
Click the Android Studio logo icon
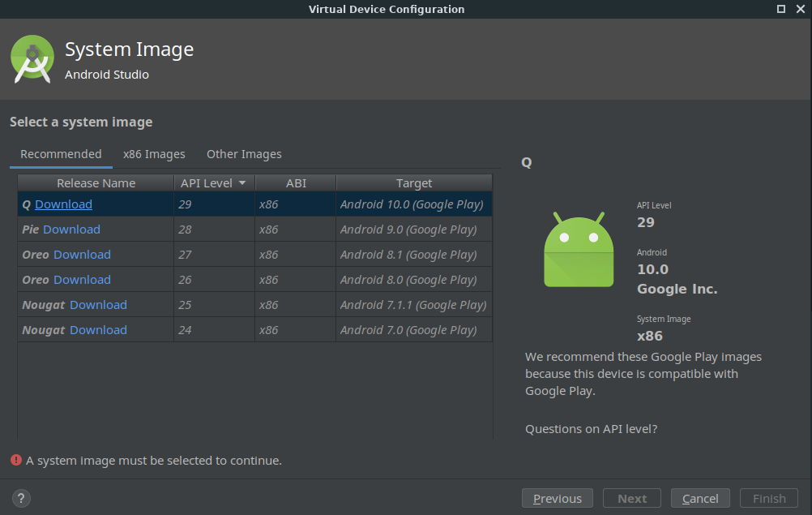point(32,59)
